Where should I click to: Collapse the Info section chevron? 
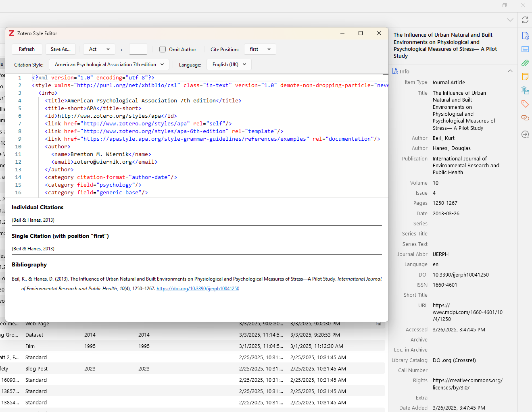[510, 71]
